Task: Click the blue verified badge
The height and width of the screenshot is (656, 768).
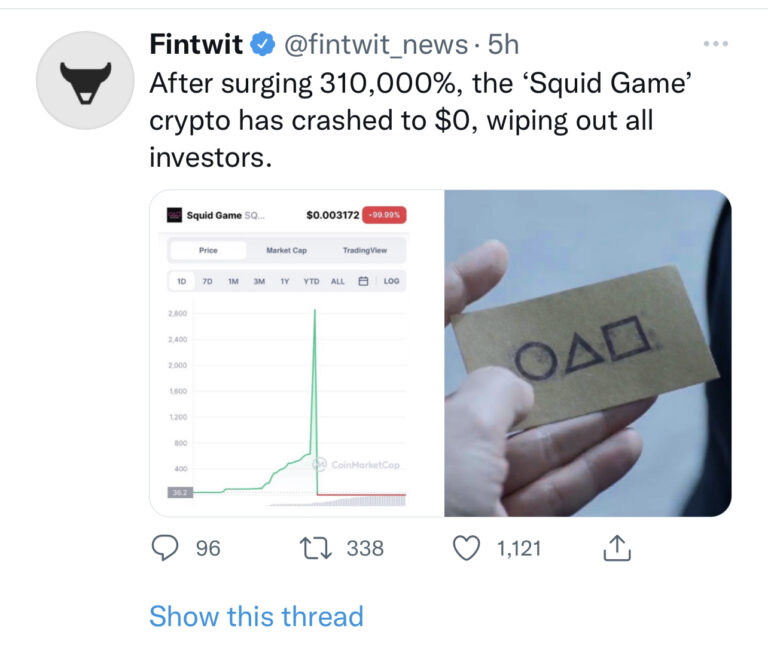Action: pyautogui.click(x=263, y=45)
